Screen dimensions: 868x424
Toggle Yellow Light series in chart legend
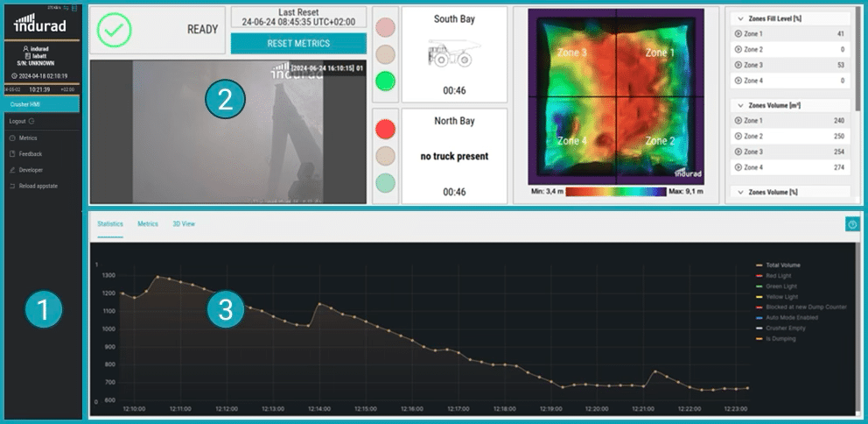[x=776, y=297]
